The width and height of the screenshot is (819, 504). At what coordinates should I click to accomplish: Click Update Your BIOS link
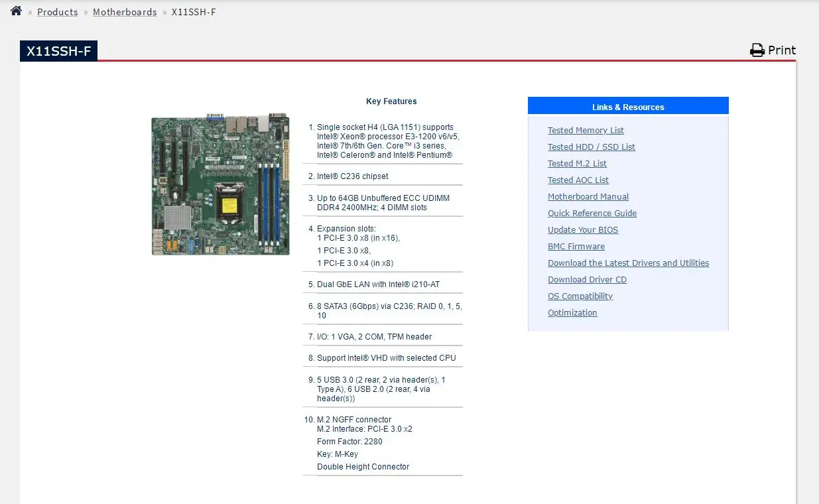583,230
